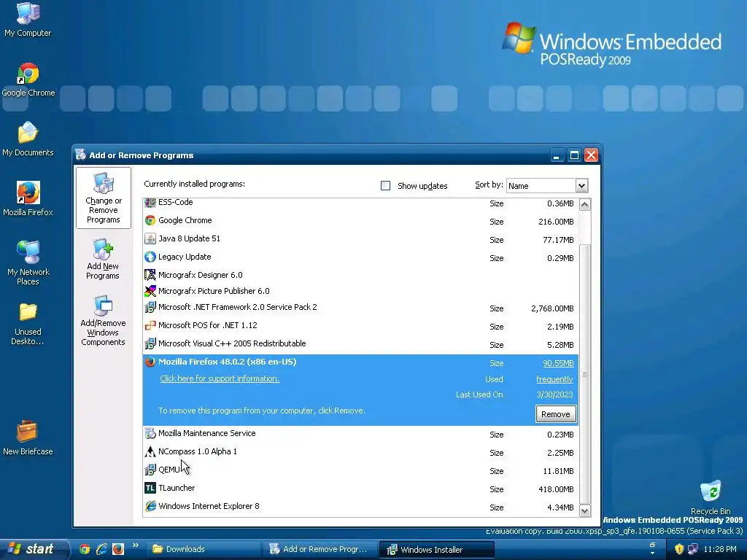
Task: Click Windows Internet Explorer 8 icon
Action: 150,506
